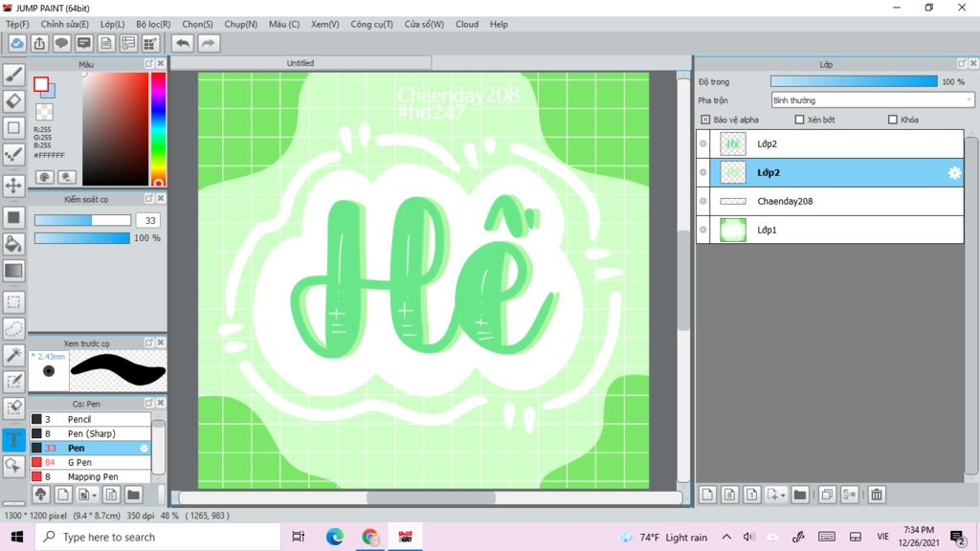The width and height of the screenshot is (980, 551).
Task: Select the Brush tool in the left toolbar
Action: tap(13, 75)
